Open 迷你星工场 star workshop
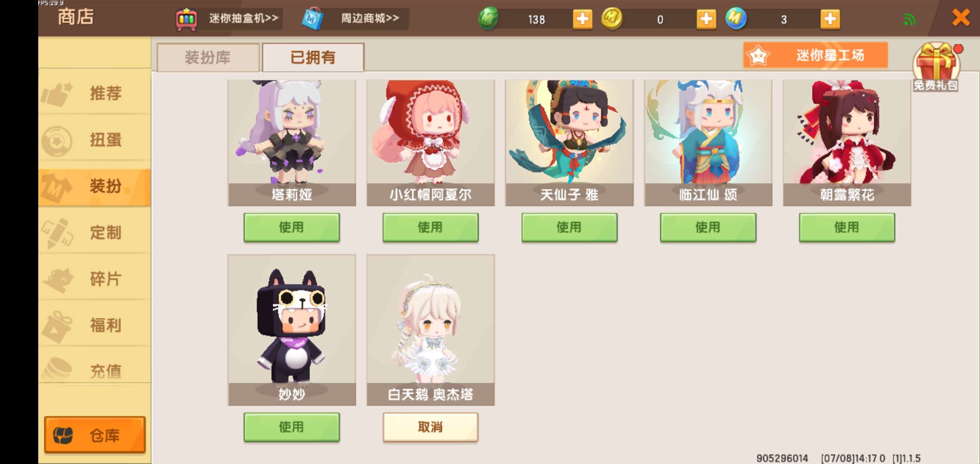This screenshot has width=980, height=464. point(815,55)
